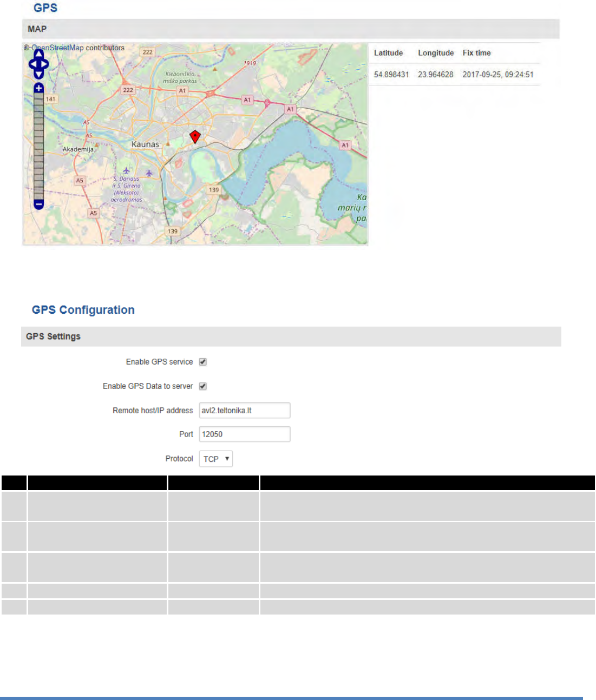Focus the Remote host/IP address field

[x=245, y=411]
